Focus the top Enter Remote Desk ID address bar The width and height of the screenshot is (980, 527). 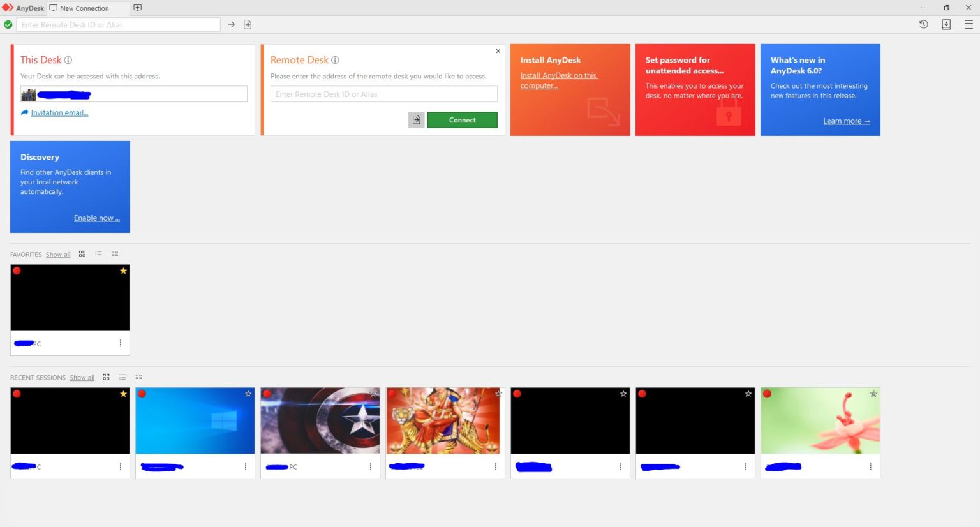pos(118,24)
